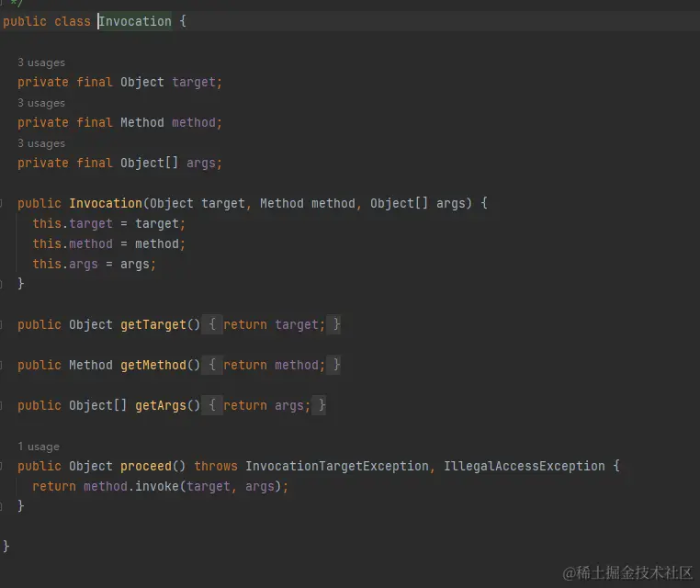Viewport: 700px width, 588px height.
Task: Click the class keyword in declaration
Action: click(73, 21)
